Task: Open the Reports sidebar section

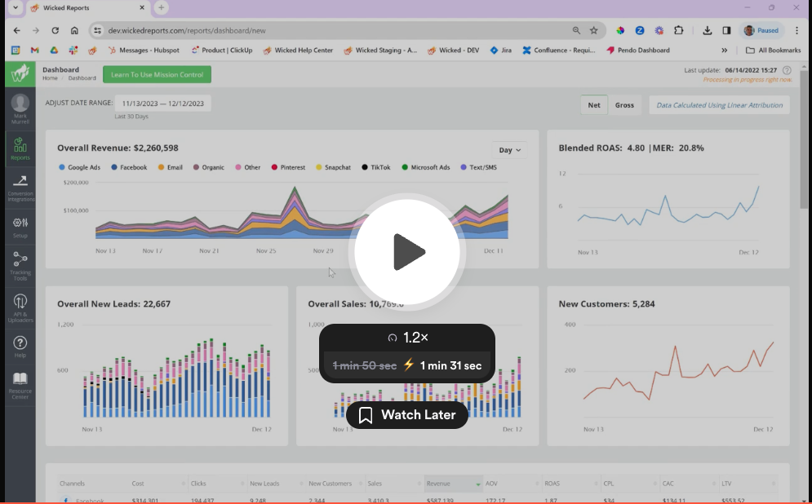Action: (20, 148)
